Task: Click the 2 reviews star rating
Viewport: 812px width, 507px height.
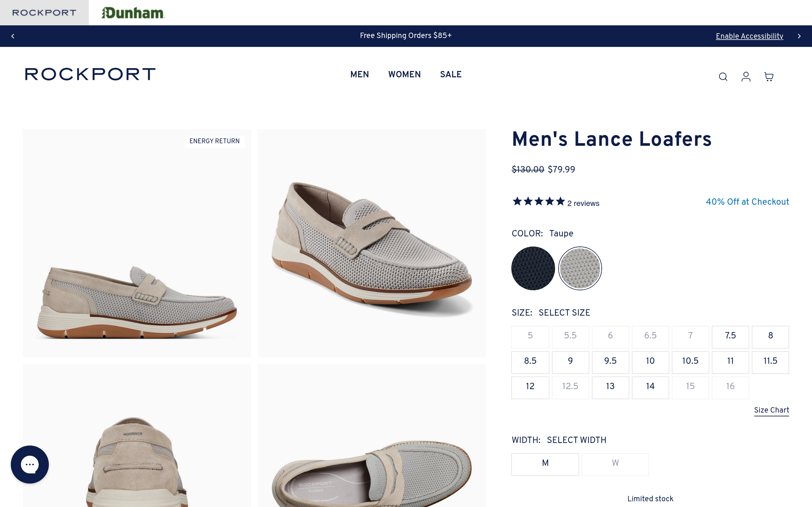Action: tap(555, 202)
